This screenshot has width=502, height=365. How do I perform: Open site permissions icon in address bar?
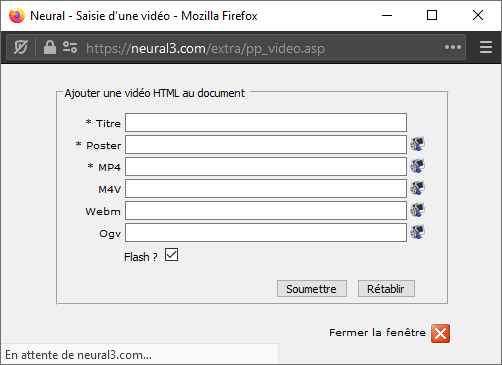tap(70, 47)
